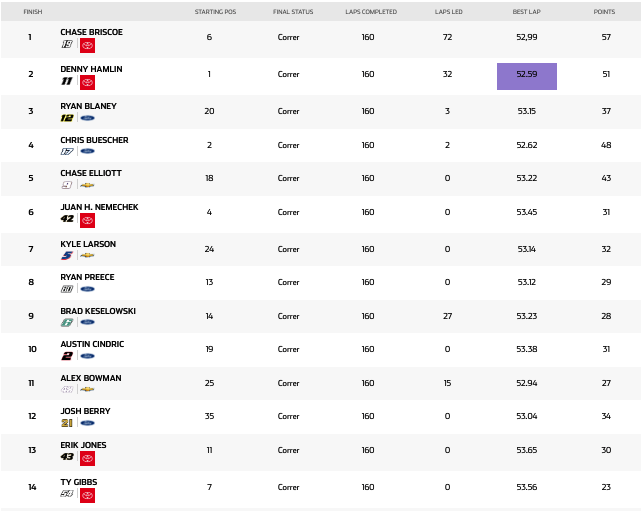The height and width of the screenshot is (511, 641).
Task: Click the purple highlighted 52.59 best lap cell
Action: (527, 76)
